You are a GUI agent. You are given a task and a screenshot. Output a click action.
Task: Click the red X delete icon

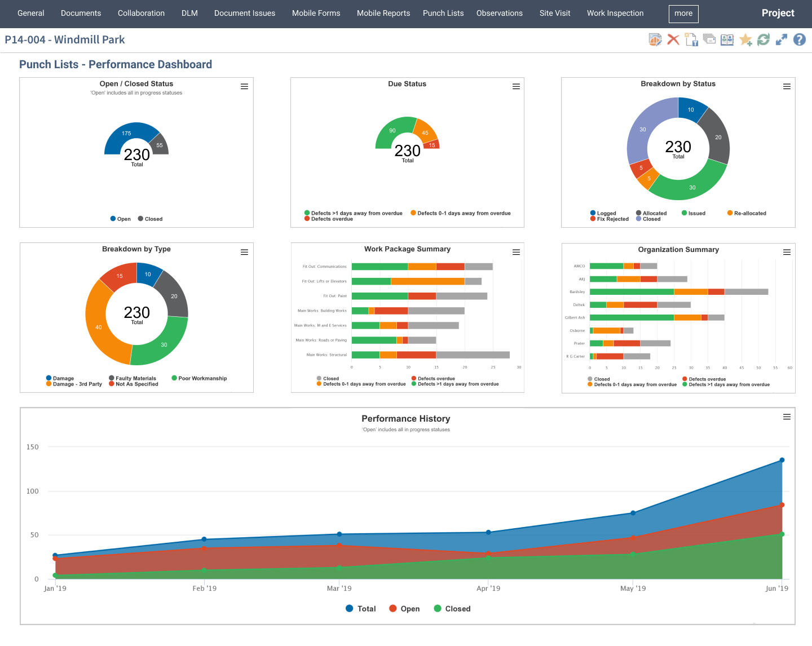673,39
